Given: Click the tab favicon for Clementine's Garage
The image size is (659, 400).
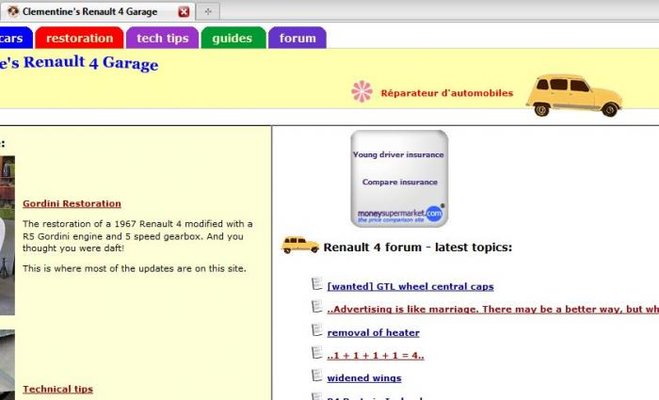Looking at the screenshot, I should tap(13, 11).
